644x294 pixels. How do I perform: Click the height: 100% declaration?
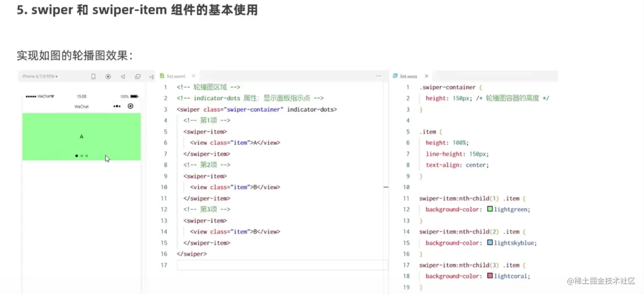coord(447,143)
